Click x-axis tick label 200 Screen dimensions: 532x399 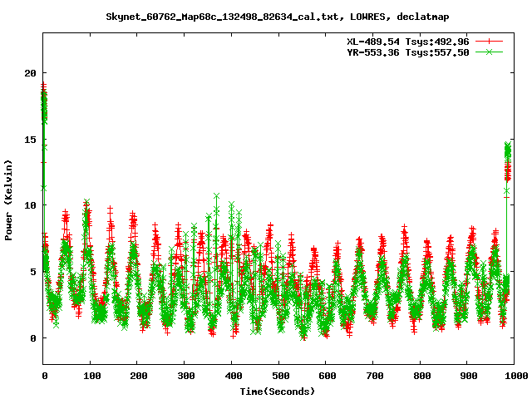coord(139,376)
